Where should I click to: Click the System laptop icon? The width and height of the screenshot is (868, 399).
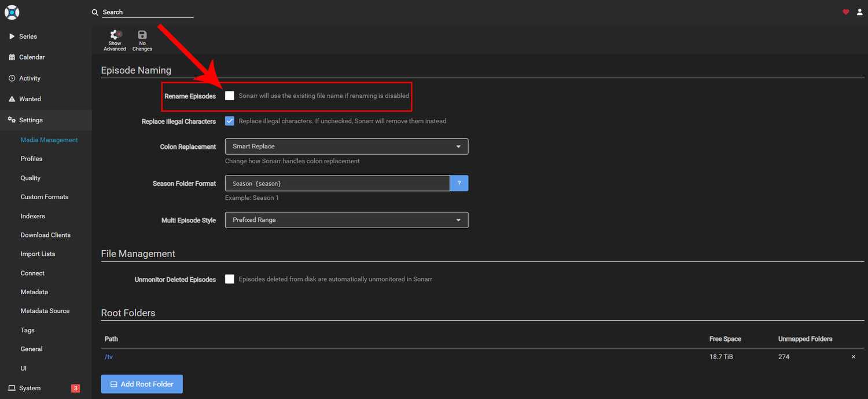12,388
